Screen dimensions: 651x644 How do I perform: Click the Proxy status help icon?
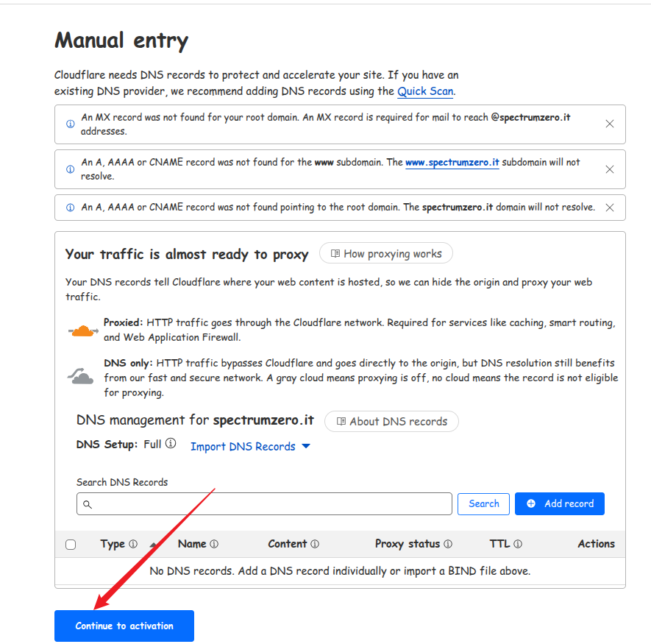coord(448,545)
